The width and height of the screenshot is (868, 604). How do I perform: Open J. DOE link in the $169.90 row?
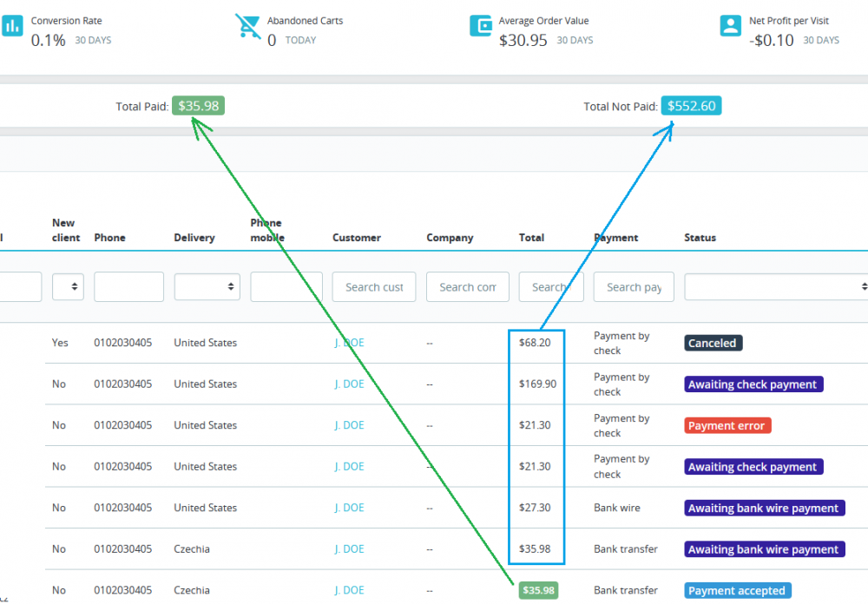coord(349,384)
